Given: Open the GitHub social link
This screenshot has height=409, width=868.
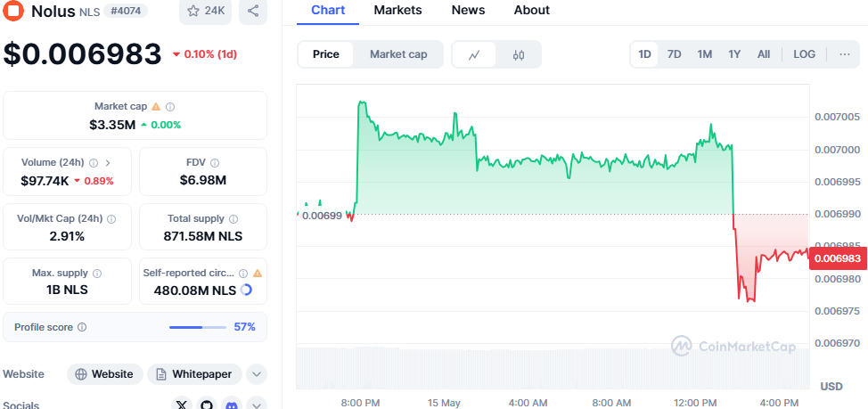Looking at the screenshot, I should click(207, 405).
